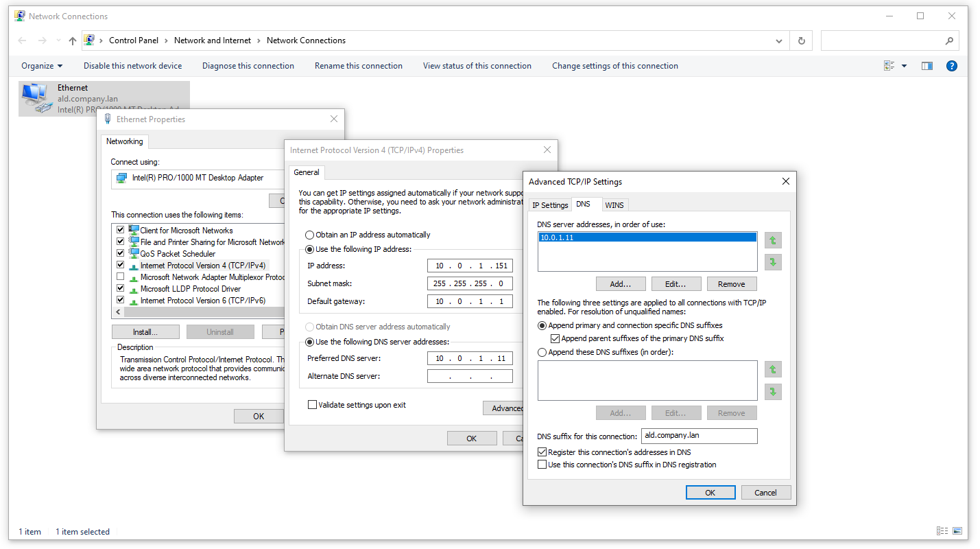Switch to details view in status bar
Viewport: 980px width, 549px height.
(x=942, y=531)
